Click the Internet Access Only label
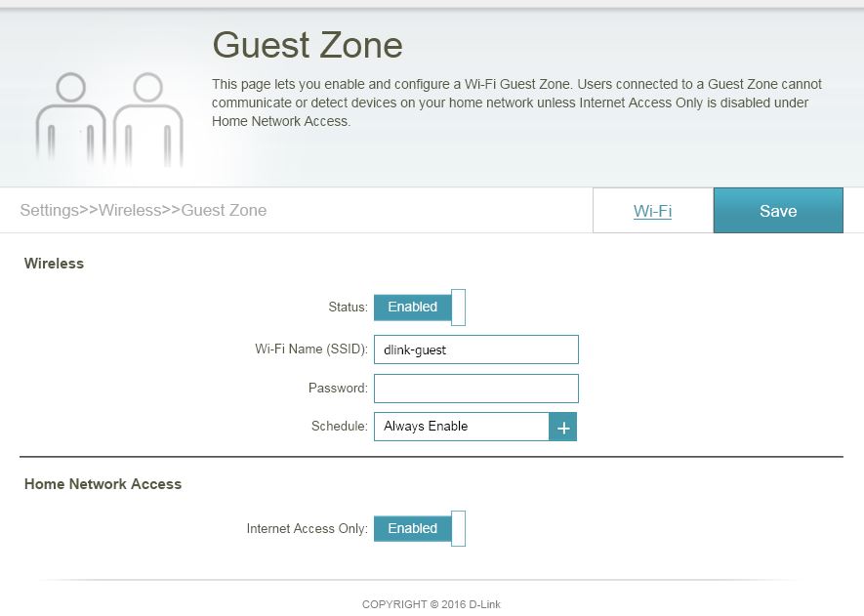The width and height of the screenshot is (864, 616). click(307, 528)
